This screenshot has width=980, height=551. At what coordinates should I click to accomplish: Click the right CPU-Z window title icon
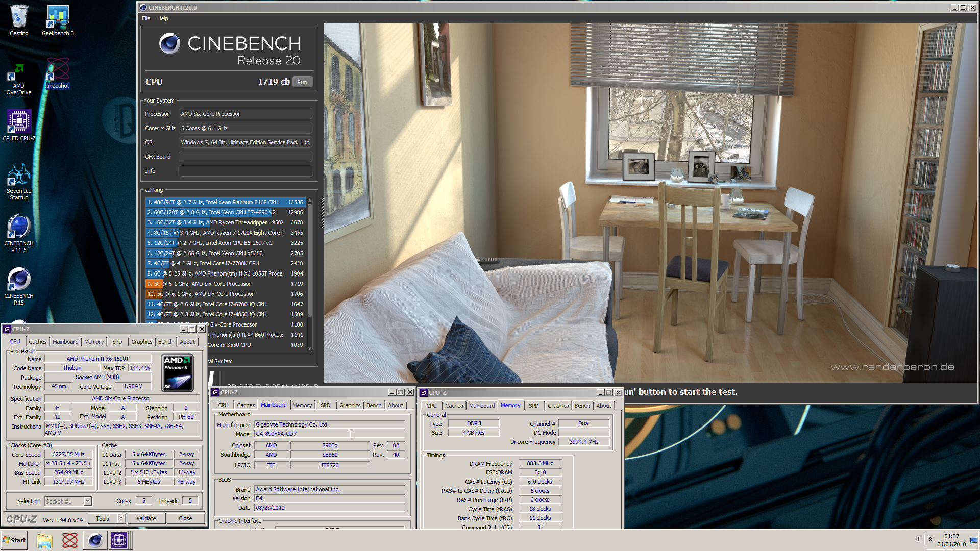[424, 393]
